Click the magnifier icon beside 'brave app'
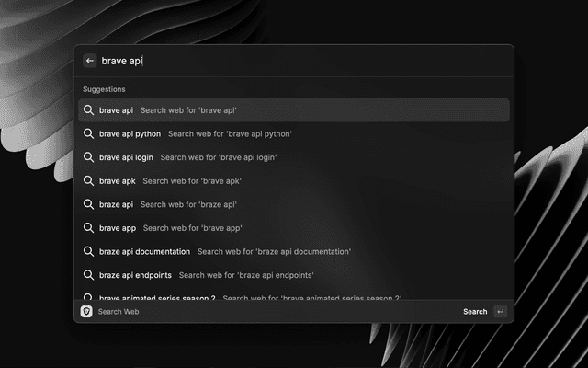The width and height of the screenshot is (588, 368). point(88,228)
